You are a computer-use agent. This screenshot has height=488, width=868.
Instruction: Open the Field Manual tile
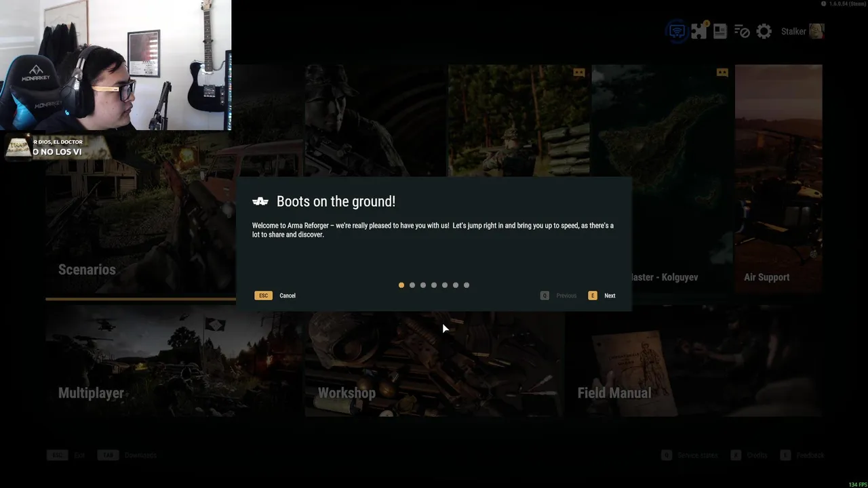tap(694, 361)
